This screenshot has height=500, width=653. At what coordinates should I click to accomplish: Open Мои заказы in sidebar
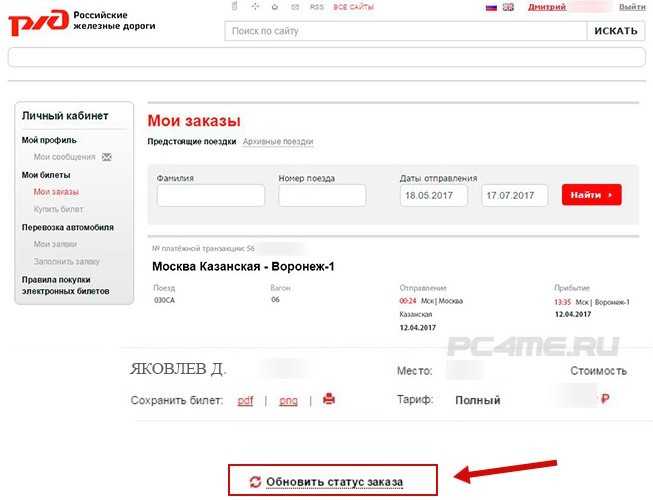pyautogui.click(x=56, y=191)
